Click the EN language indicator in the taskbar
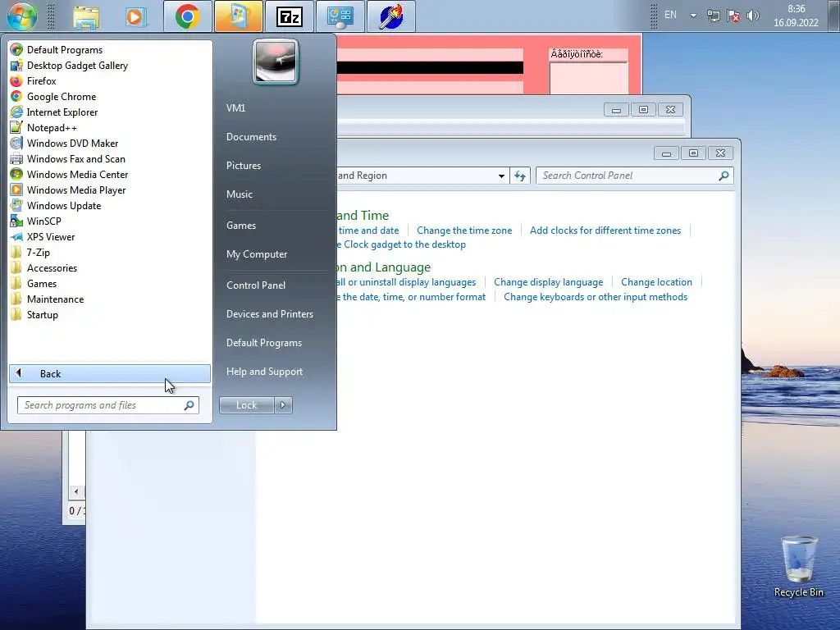This screenshot has width=840, height=630. click(671, 15)
